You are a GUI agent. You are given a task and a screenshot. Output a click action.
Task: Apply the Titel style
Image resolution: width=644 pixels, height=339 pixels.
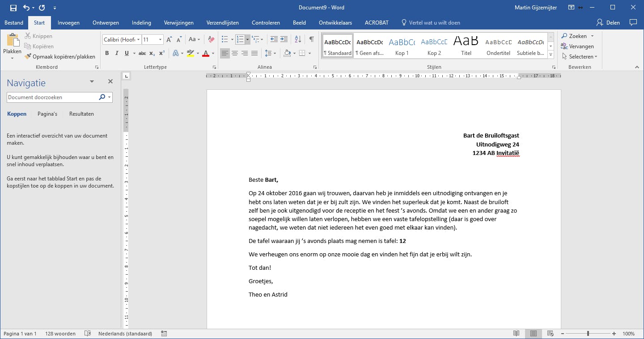(466, 46)
